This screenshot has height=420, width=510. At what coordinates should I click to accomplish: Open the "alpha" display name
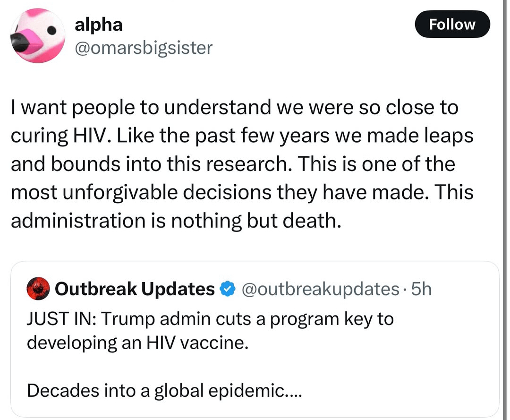pos(99,25)
